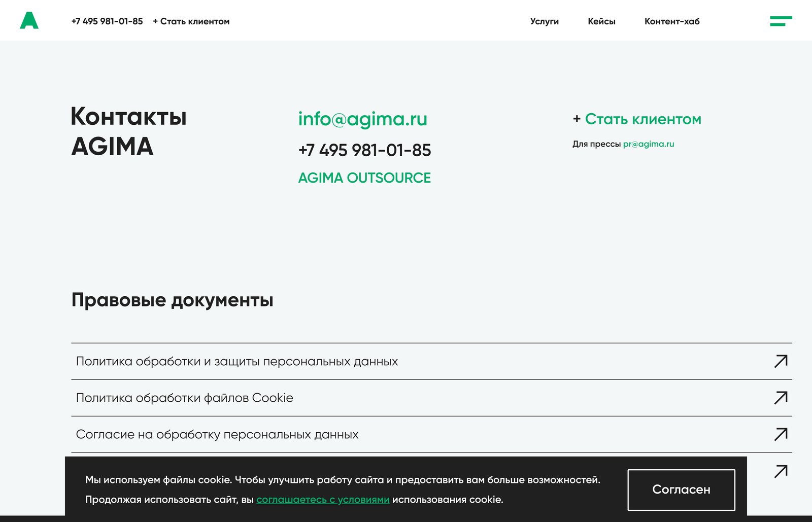Click the header phone number +7 495 981-01-85
The height and width of the screenshot is (522, 812).
(107, 21)
